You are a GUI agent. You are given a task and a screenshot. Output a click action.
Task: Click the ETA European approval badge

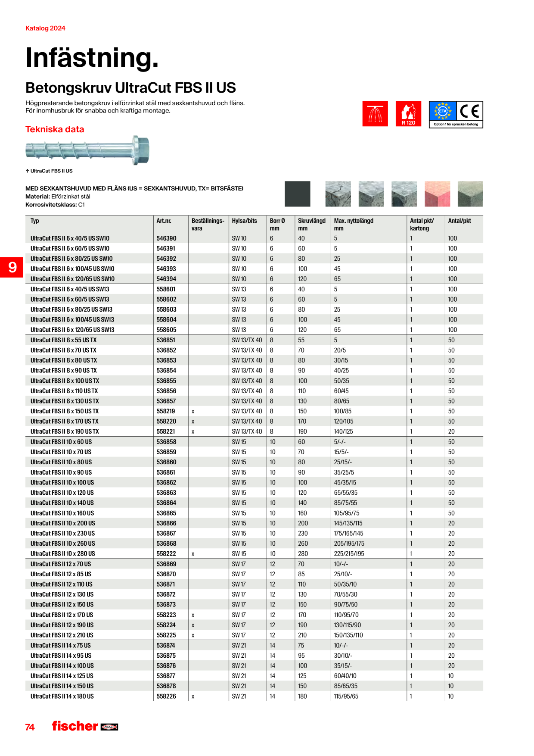click(x=442, y=111)
